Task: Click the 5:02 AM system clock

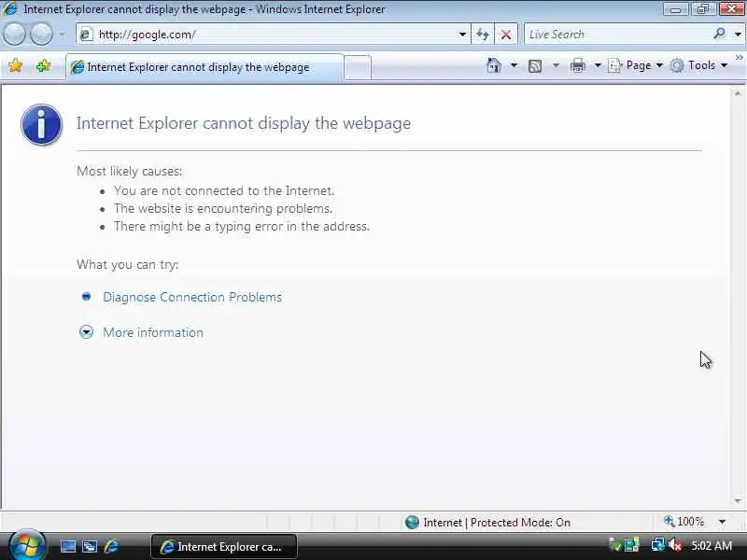Action: (x=712, y=546)
